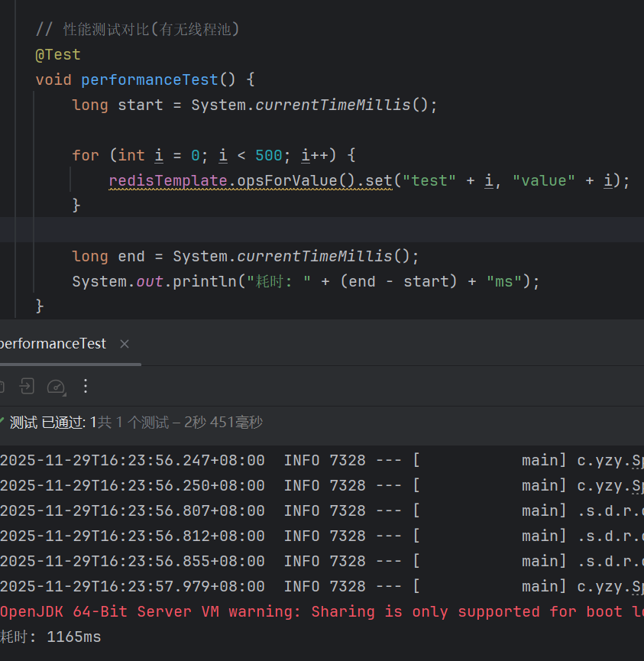Viewport: 644px width, 661px height.
Task: Click the test duration text 2秒 451毫秒
Action: (x=223, y=423)
